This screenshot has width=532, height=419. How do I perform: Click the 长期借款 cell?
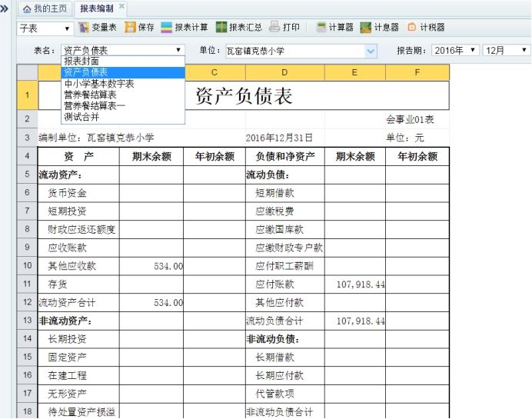(284, 357)
